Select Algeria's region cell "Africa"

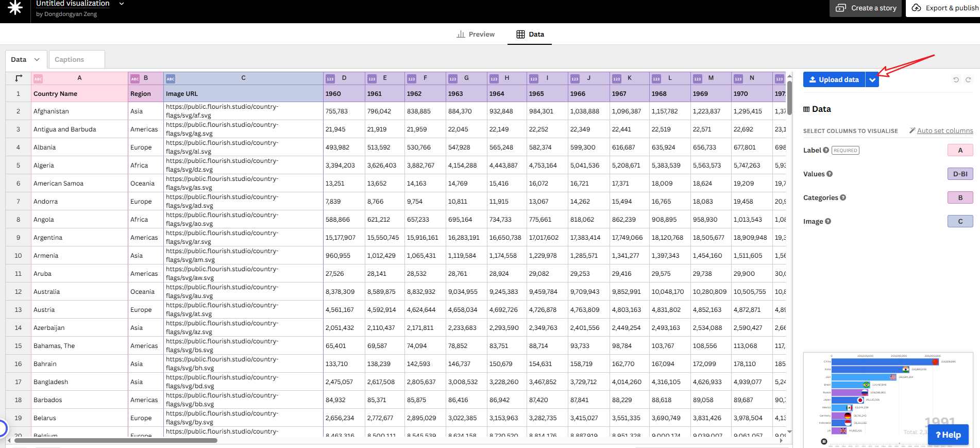click(146, 165)
